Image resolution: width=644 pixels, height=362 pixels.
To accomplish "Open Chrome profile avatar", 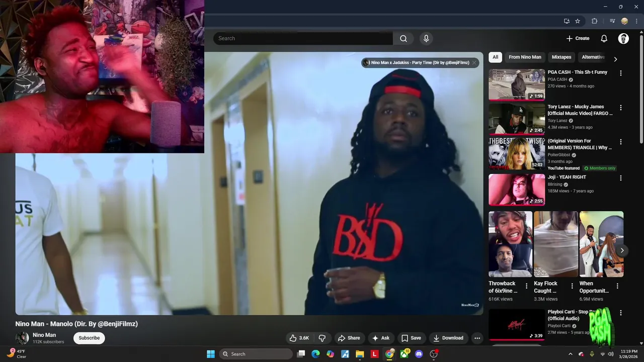I will click(x=624, y=21).
